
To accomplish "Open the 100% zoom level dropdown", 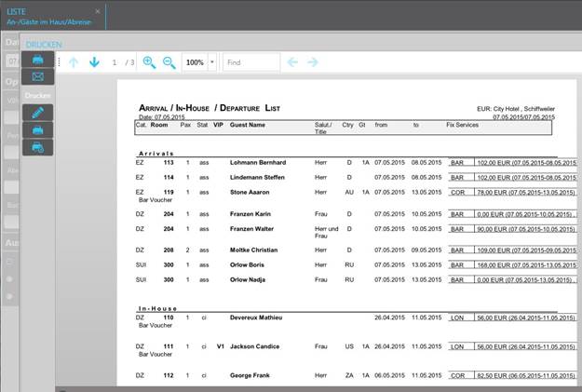I will click(x=212, y=62).
